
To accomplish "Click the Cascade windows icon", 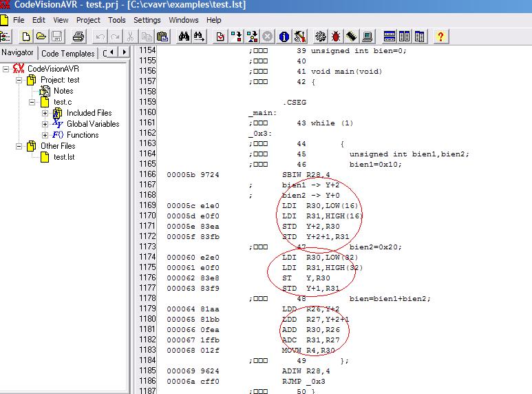I will click(x=419, y=37).
